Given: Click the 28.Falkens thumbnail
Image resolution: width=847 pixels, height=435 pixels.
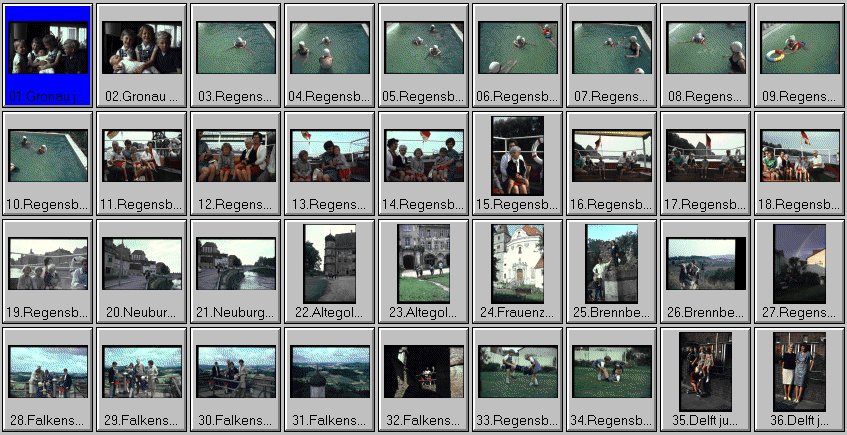Looking at the screenshot, I should (x=48, y=372).
